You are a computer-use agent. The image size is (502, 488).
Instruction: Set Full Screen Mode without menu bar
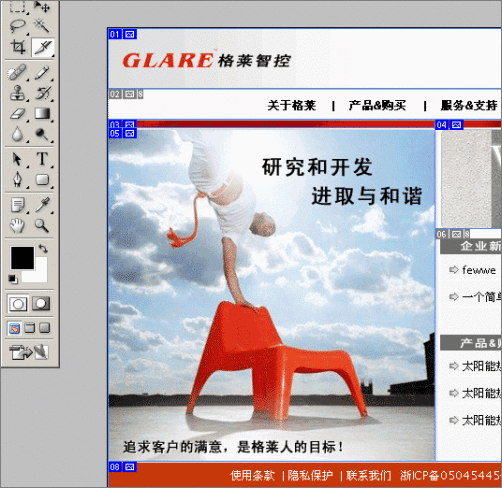[x=44, y=328]
